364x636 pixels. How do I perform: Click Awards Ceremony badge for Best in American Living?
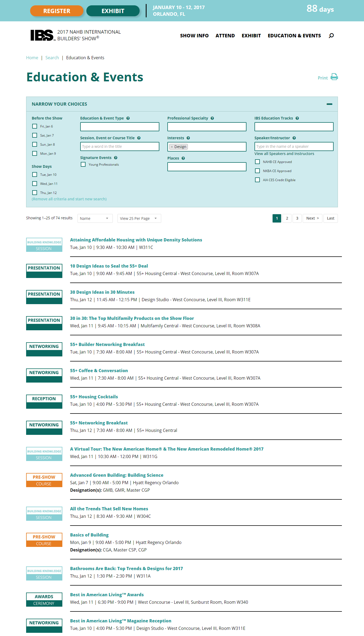[44, 599]
